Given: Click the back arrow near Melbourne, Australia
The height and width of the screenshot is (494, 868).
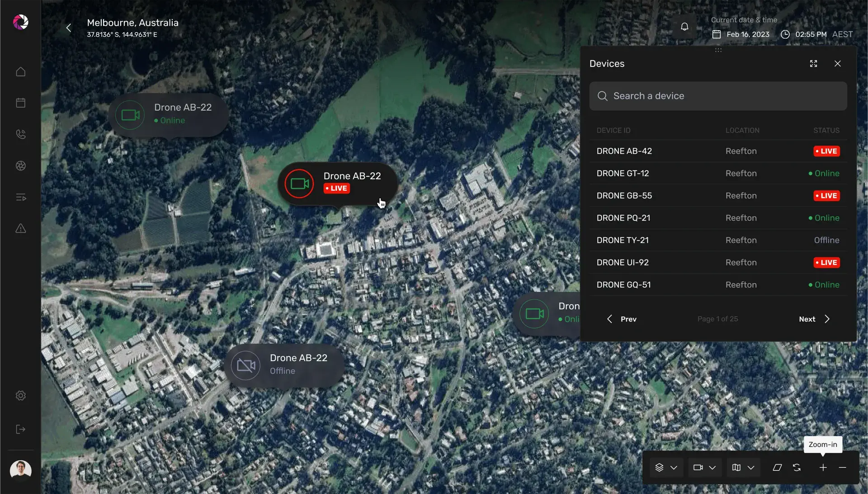Looking at the screenshot, I should (68, 28).
